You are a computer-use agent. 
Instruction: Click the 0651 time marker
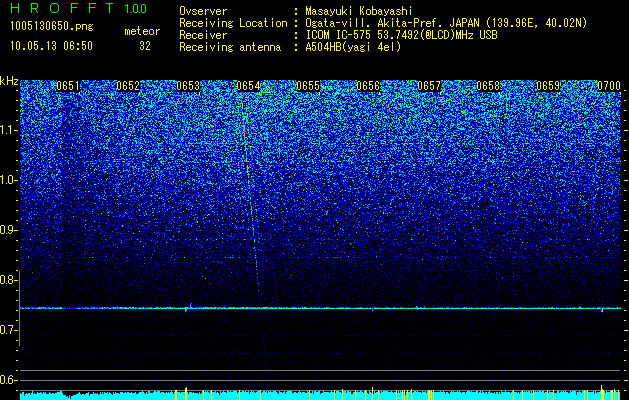pyautogui.click(x=68, y=86)
